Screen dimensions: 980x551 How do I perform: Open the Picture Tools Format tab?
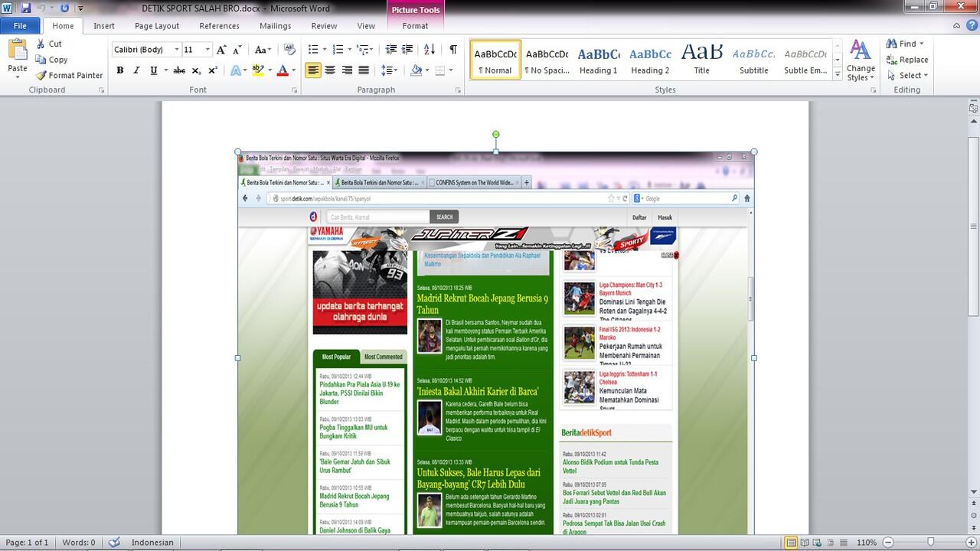tap(416, 26)
